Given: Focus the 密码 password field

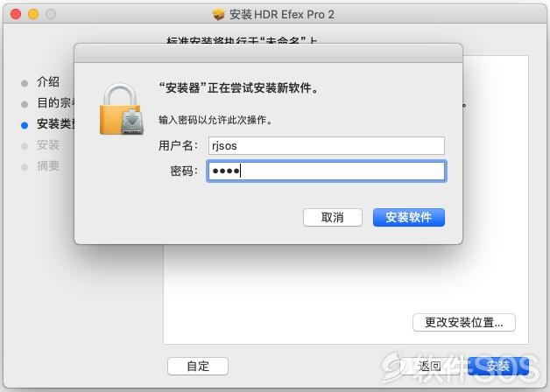Looking at the screenshot, I should click(x=326, y=171).
